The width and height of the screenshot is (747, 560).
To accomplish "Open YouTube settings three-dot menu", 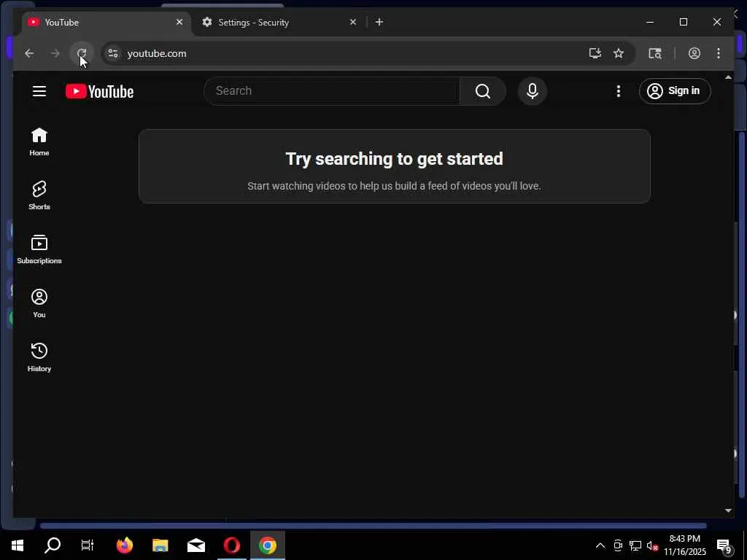I will [619, 91].
